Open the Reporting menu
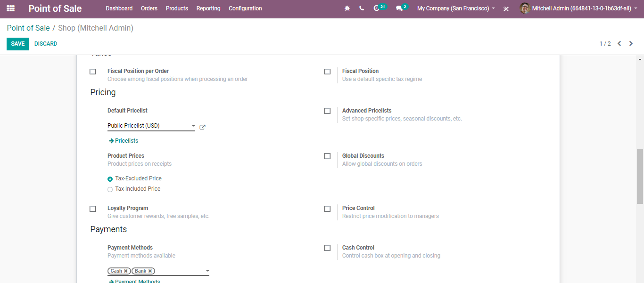The width and height of the screenshot is (644, 283). [208, 8]
